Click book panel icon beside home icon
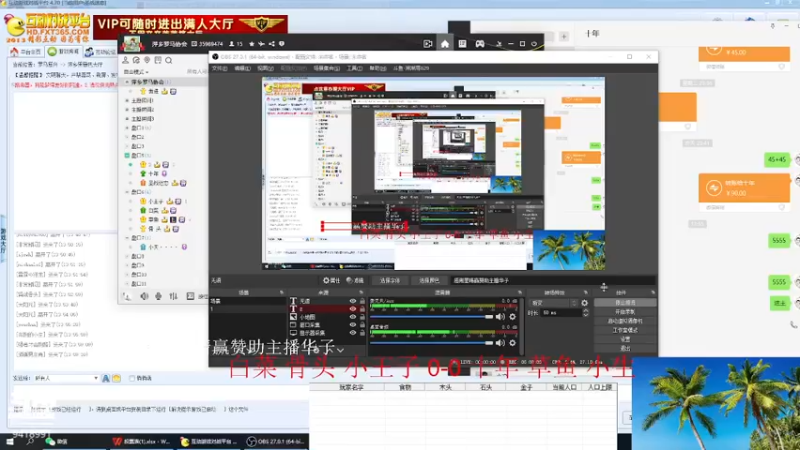The height and width of the screenshot is (450, 800). (x=462, y=44)
